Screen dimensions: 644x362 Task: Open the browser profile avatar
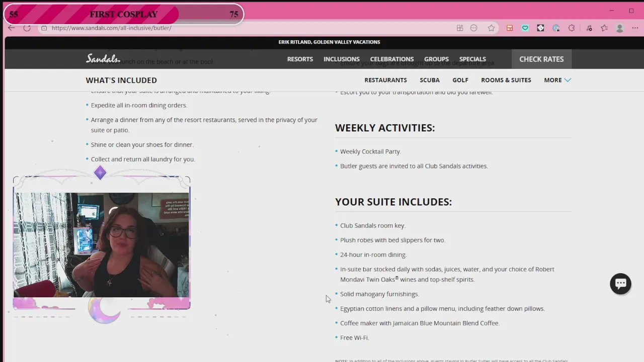pos(620,28)
